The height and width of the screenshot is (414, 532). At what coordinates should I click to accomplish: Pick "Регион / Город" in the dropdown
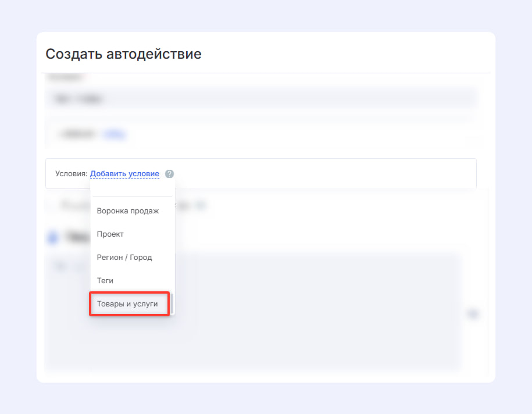tap(124, 257)
